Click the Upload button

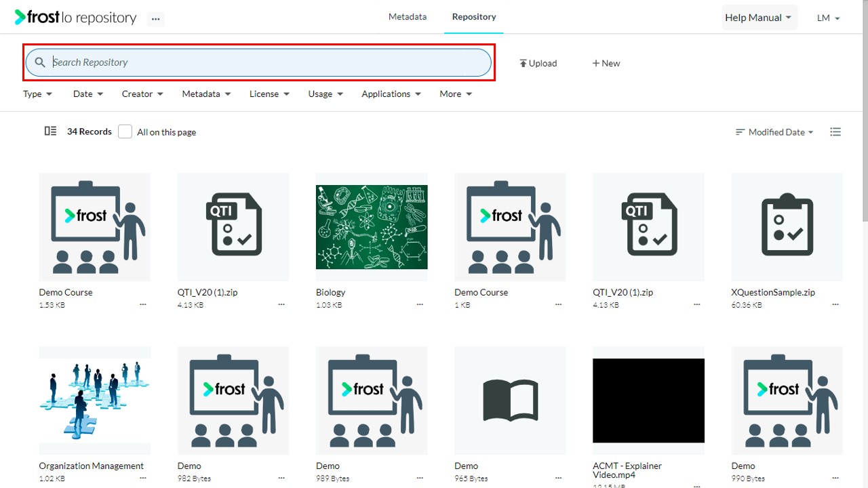(538, 63)
